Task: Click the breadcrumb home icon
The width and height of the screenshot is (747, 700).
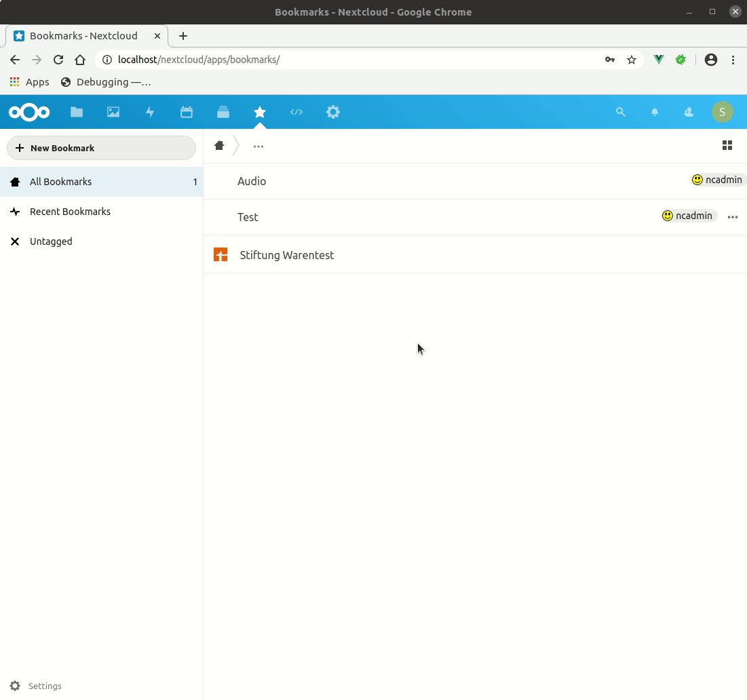Action: click(219, 146)
